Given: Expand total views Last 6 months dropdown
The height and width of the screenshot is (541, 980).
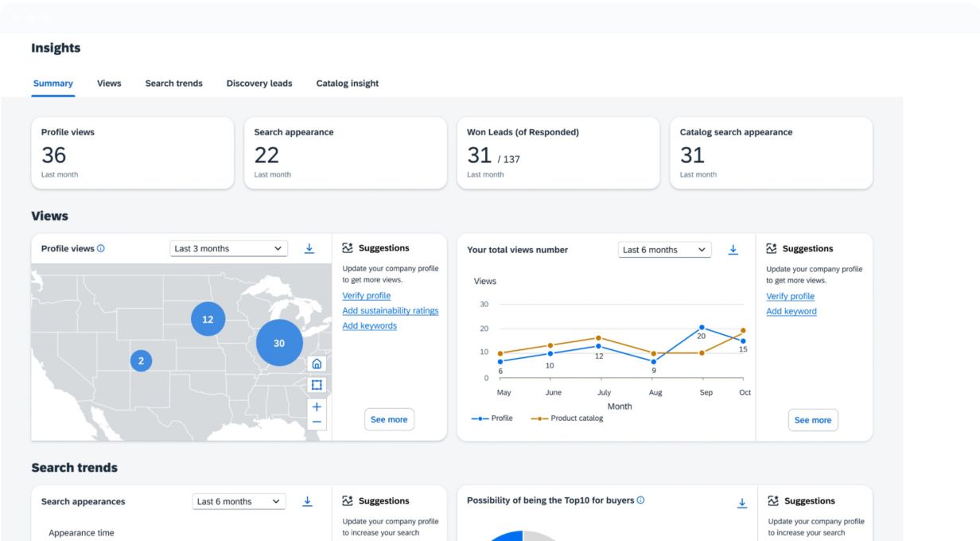Looking at the screenshot, I should (664, 250).
